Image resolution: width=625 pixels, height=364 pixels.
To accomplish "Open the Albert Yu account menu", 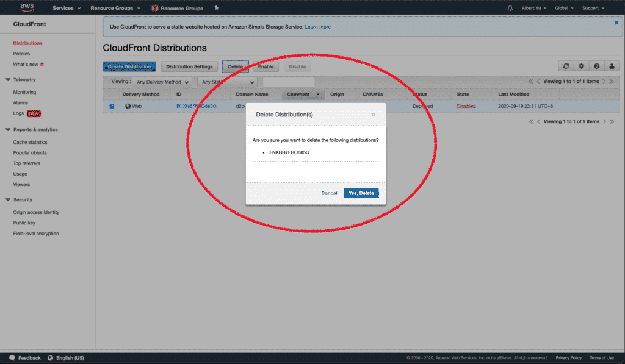I will point(534,8).
